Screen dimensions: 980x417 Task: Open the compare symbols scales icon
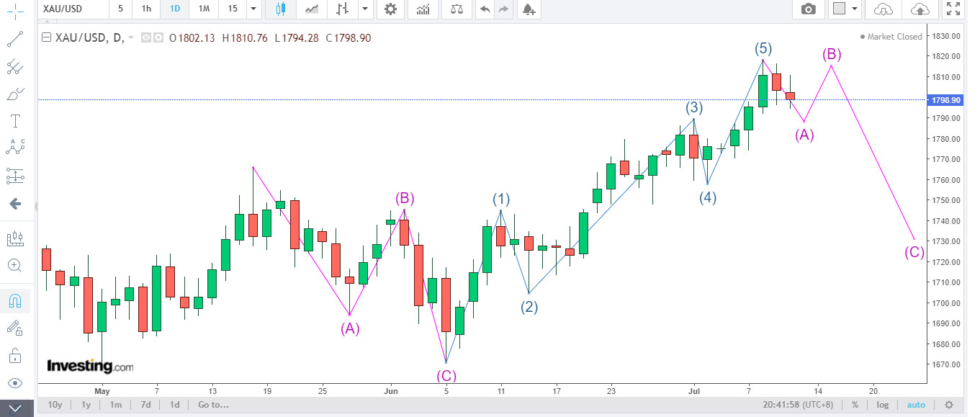(457, 9)
